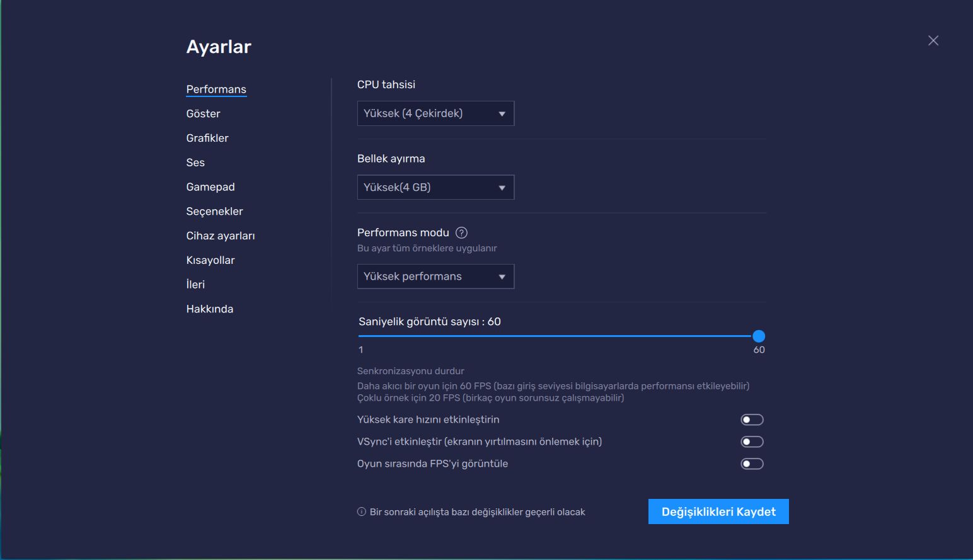Turn on Oyun sırasında FPS'yi görüntüle
The height and width of the screenshot is (560, 973).
[752, 464]
